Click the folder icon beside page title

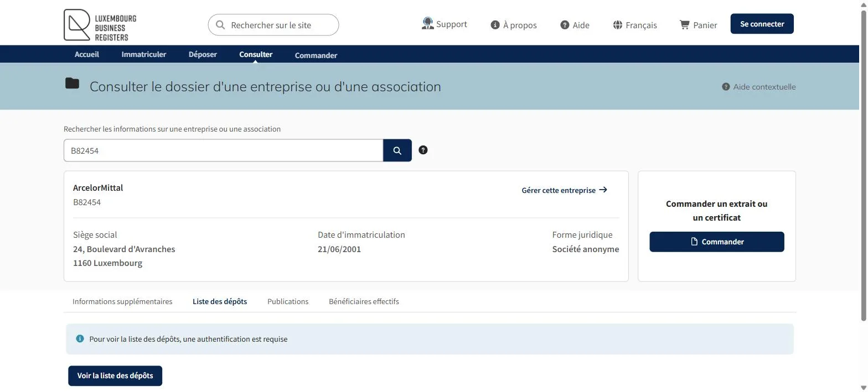click(x=73, y=83)
